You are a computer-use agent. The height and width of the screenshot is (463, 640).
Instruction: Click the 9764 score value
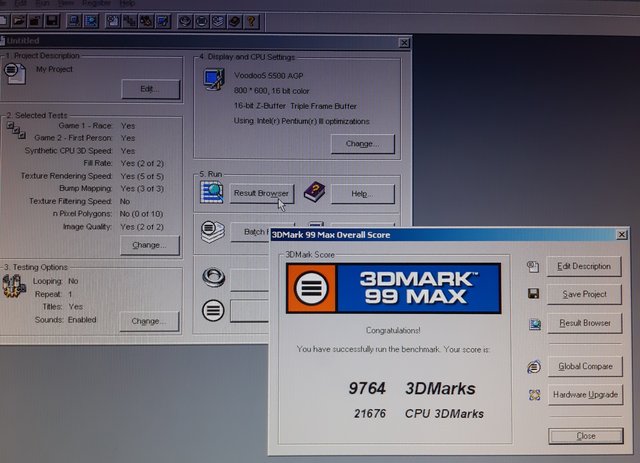[367, 388]
